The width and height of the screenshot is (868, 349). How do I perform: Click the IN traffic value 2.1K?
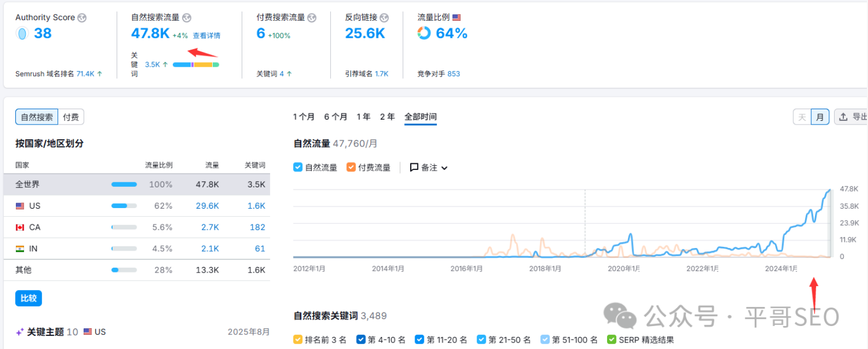210,249
